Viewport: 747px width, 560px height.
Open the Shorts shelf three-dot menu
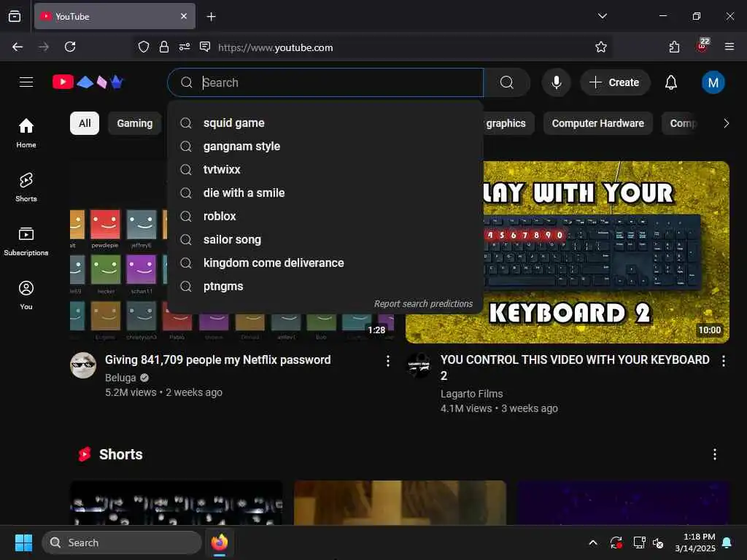click(x=715, y=454)
